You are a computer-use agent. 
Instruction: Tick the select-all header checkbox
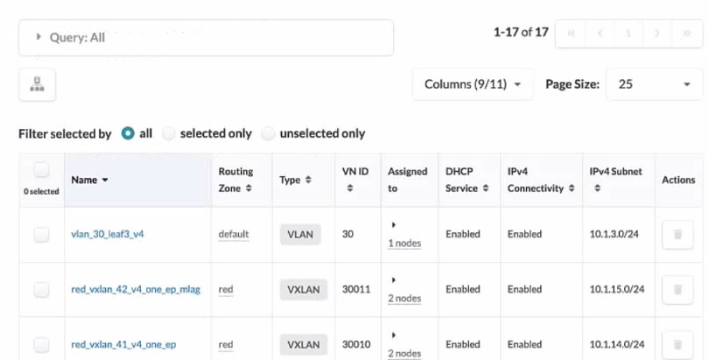pos(42,171)
